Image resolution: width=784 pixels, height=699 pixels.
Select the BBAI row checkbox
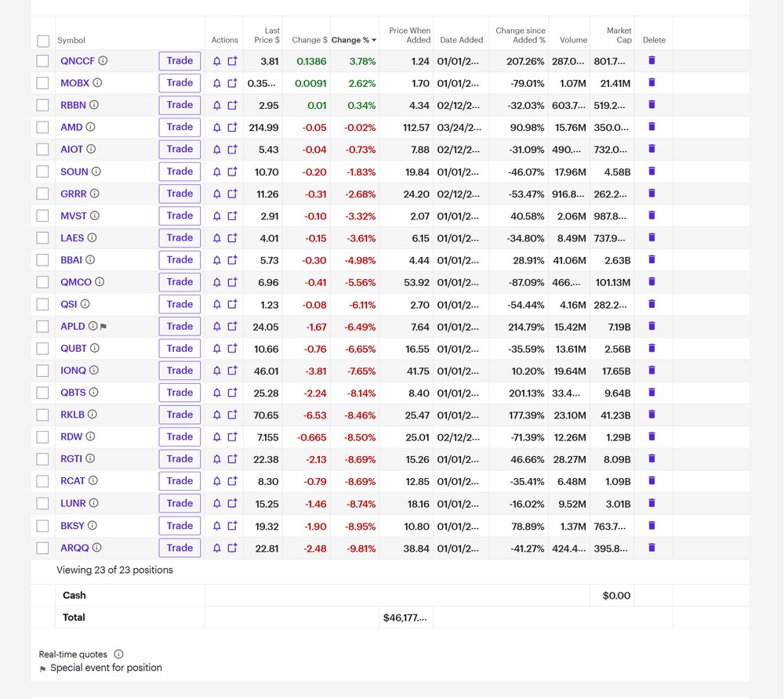coord(43,260)
